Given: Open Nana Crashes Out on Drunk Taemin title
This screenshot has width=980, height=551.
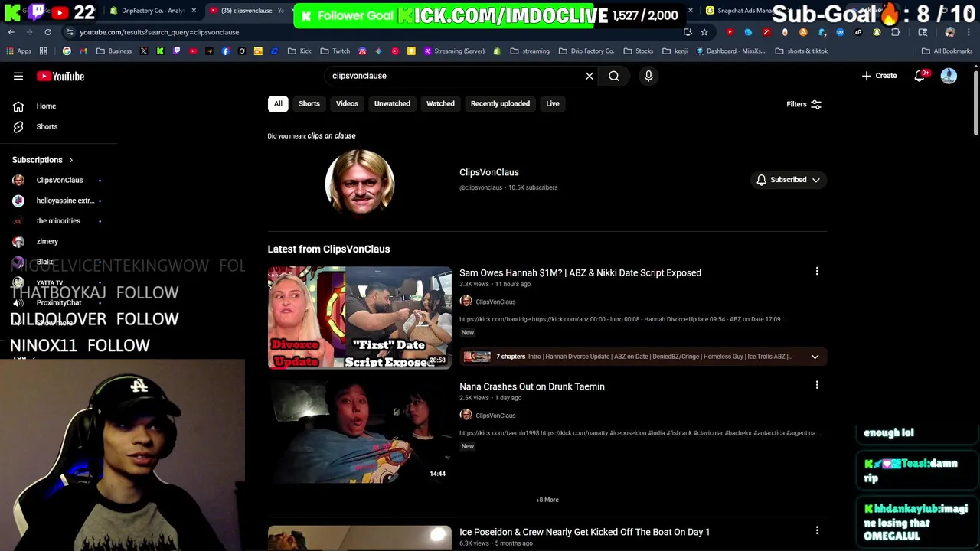Looking at the screenshot, I should 532,386.
